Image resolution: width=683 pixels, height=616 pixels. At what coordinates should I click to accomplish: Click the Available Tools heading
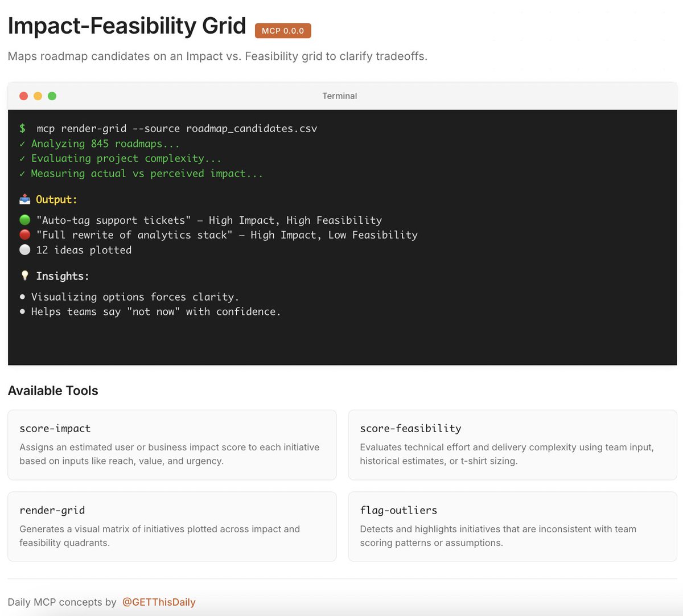(53, 391)
